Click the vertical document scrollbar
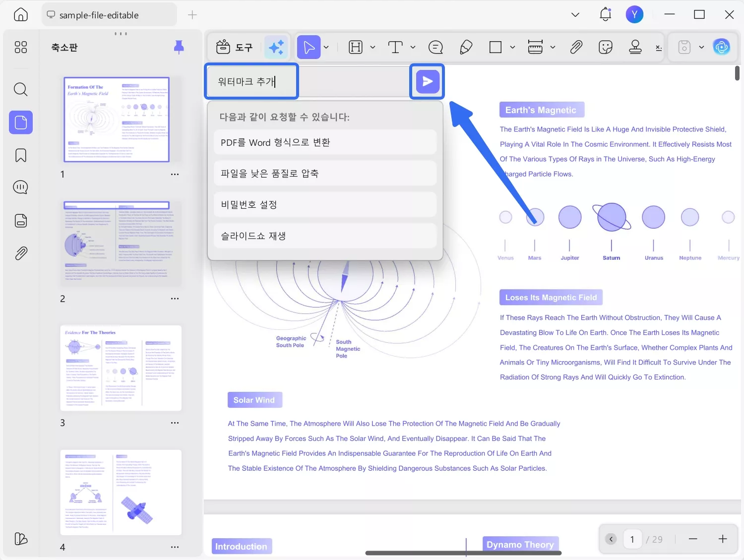The height and width of the screenshot is (560, 744). click(x=737, y=73)
